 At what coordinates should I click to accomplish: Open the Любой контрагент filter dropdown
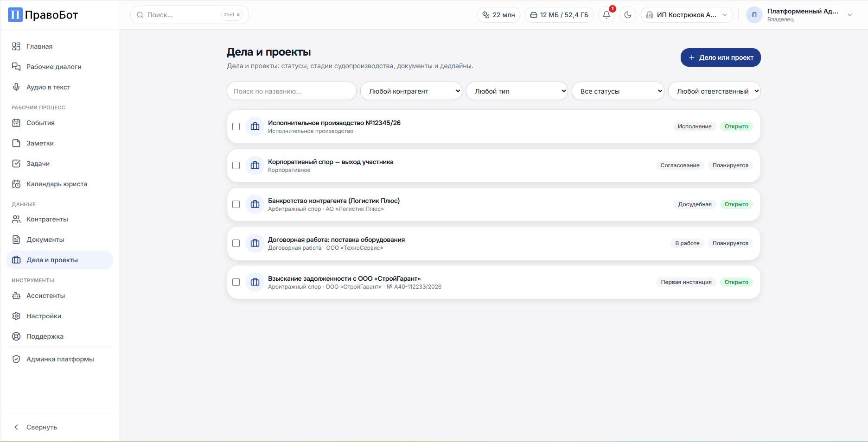(x=411, y=91)
